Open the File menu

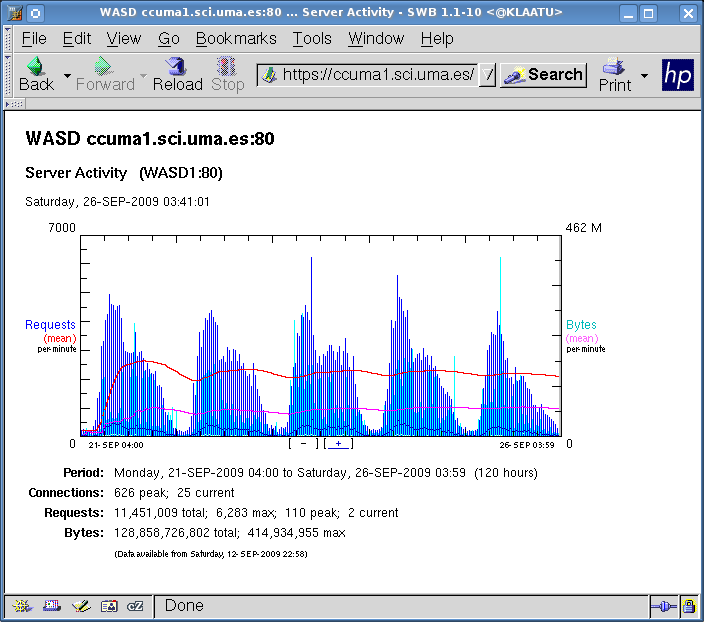(34, 39)
